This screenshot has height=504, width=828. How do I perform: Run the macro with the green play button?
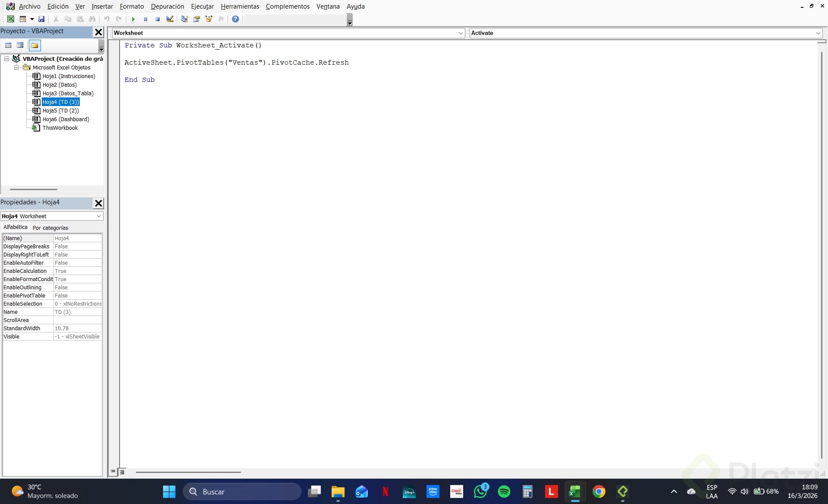tap(133, 19)
